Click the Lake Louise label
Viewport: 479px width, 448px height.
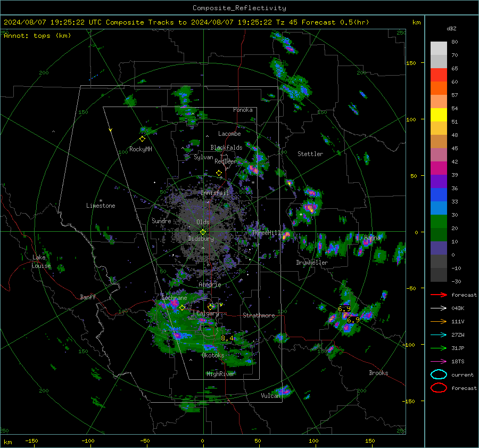(x=41, y=262)
